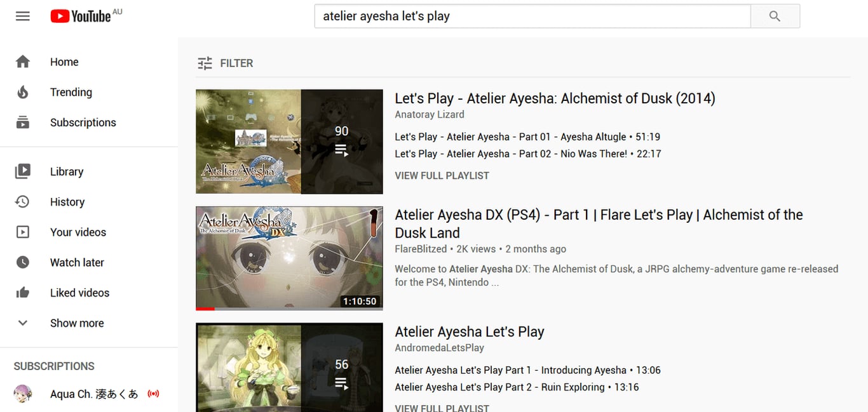Click Anatoray Lizard playlist thumbnail
This screenshot has height=412, width=868.
289,142
